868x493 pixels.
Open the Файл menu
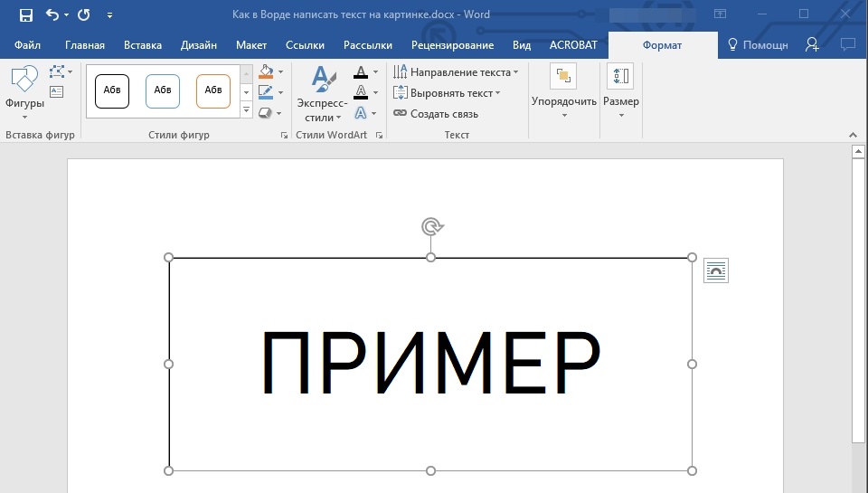(28, 45)
